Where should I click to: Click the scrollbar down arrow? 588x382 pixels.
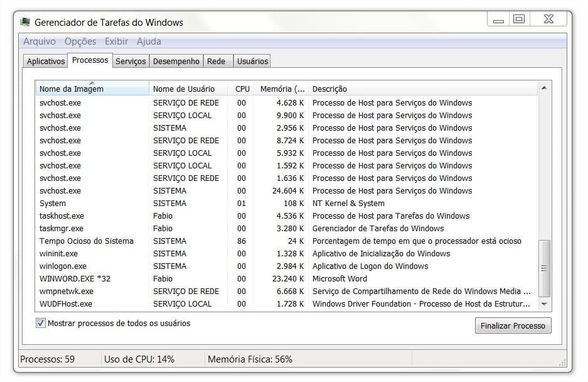coord(544,304)
